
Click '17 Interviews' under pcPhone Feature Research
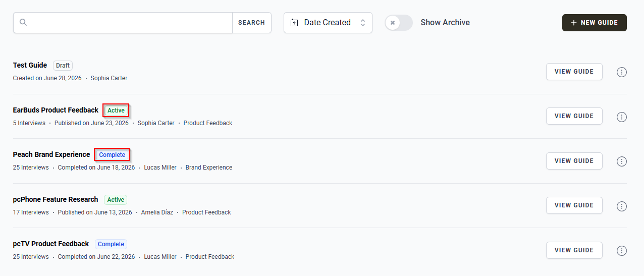tap(31, 212)
